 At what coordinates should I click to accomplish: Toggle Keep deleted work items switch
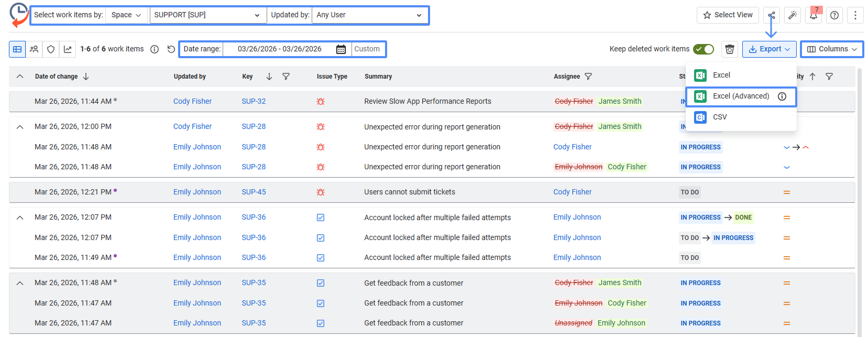pos(704,49)
